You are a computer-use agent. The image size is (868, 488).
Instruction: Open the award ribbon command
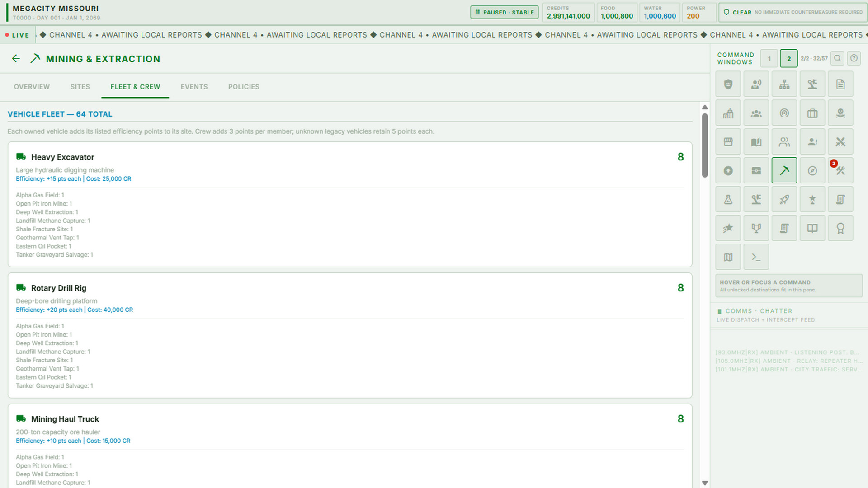[840, 228]
